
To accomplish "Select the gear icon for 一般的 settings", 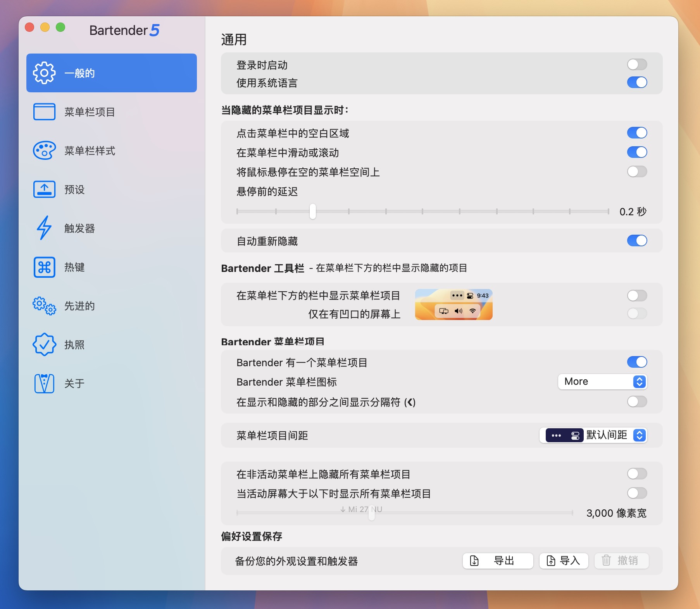I will click(44, 73).
